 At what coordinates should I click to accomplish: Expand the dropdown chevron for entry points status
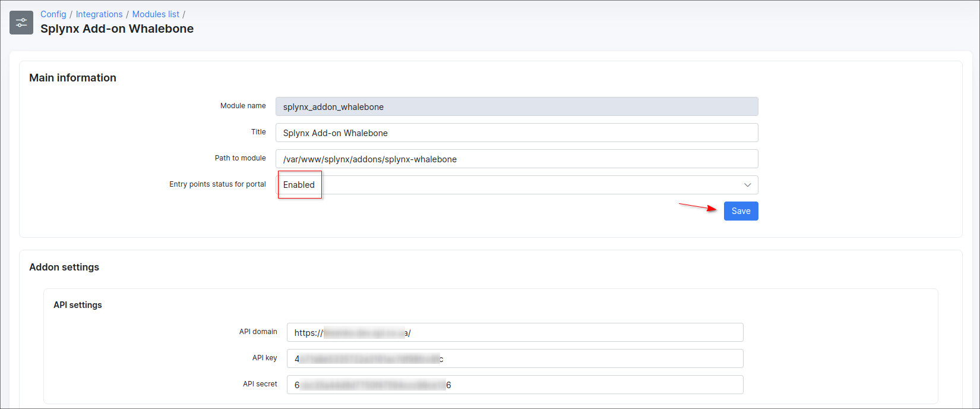747,185
